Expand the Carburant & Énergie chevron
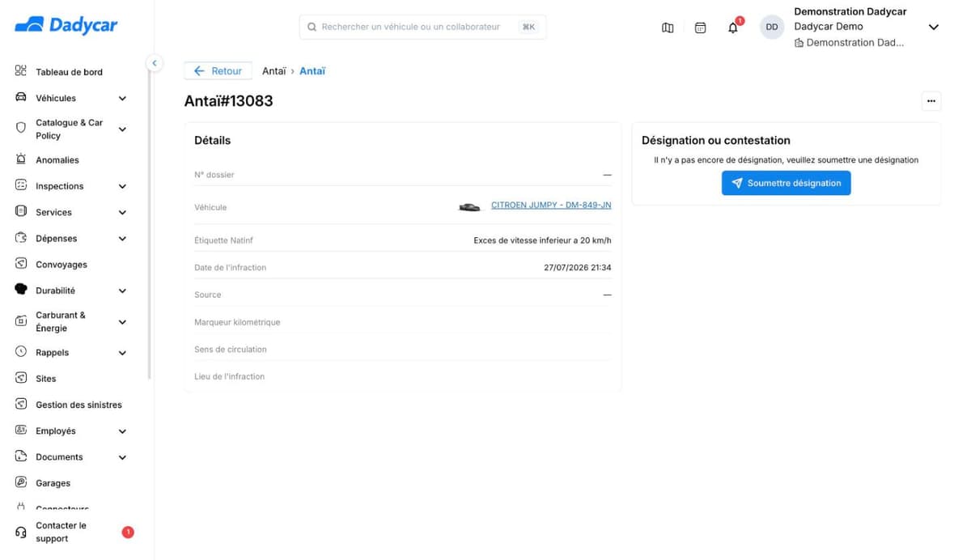The width and height of the screenshot is (971, 560). pos(122,322)
